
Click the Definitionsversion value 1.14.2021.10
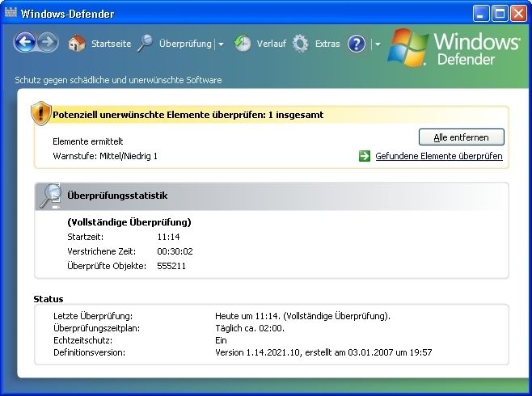(x=323, y=352)
